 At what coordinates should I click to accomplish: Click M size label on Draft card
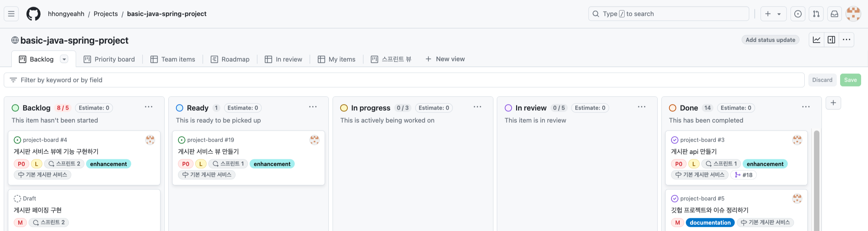click(20, 222)
